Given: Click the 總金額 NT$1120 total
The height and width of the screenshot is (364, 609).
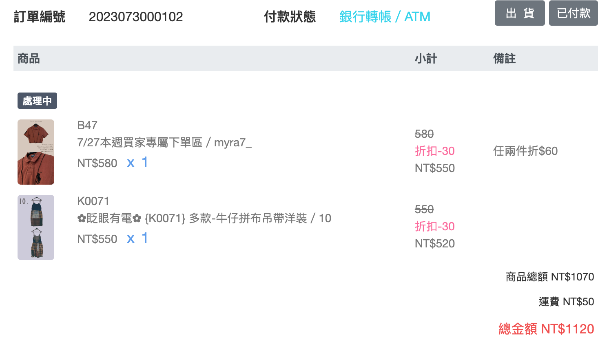Looking at the screenshot, I should point(546,329).
